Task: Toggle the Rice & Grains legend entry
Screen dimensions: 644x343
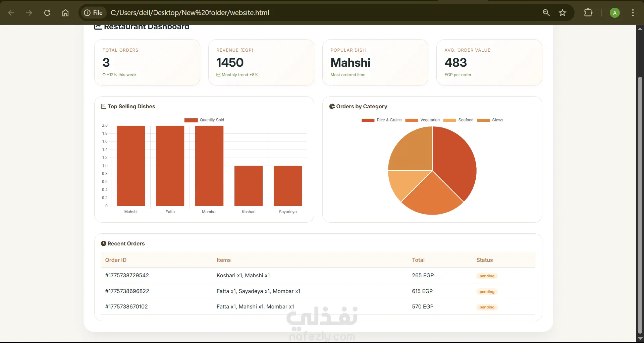Action: (x=381, y=120)
